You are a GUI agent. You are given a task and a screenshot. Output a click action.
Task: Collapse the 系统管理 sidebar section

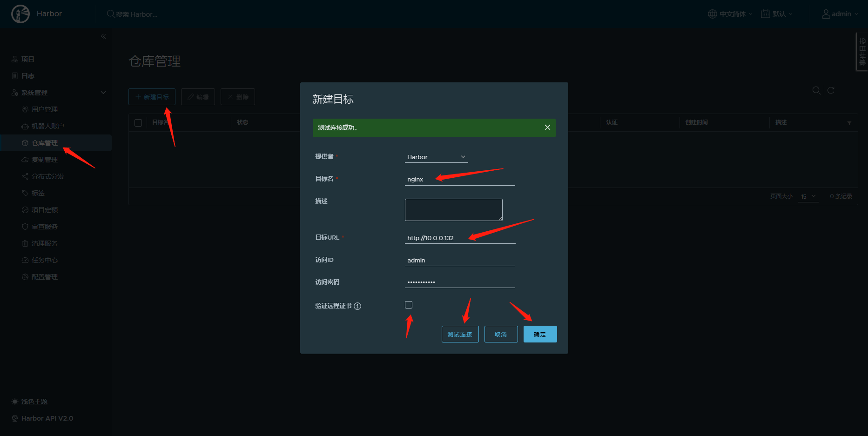(x=103, y=93)
